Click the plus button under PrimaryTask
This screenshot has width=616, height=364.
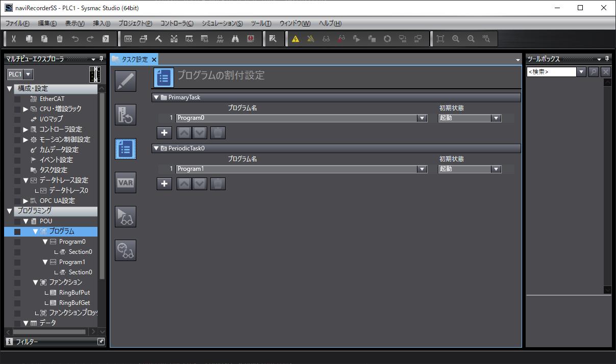(x=164, y=133)
